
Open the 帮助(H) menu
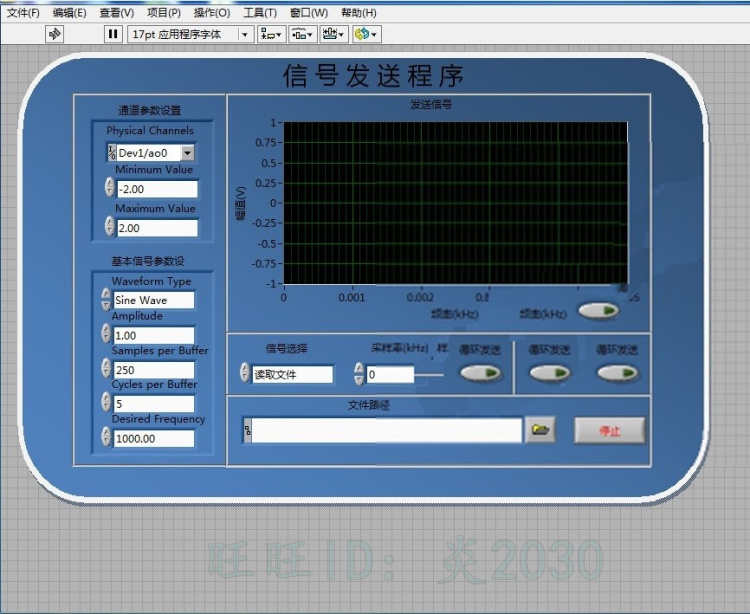[x=359, y=13]
